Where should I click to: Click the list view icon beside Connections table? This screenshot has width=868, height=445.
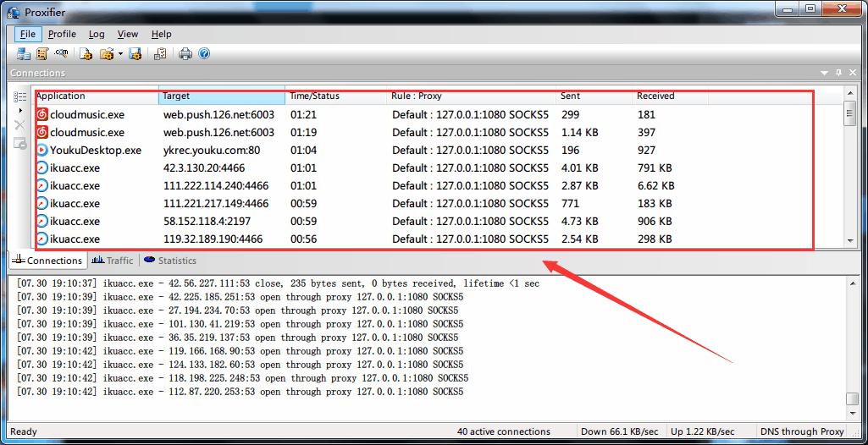click(20, 97)
